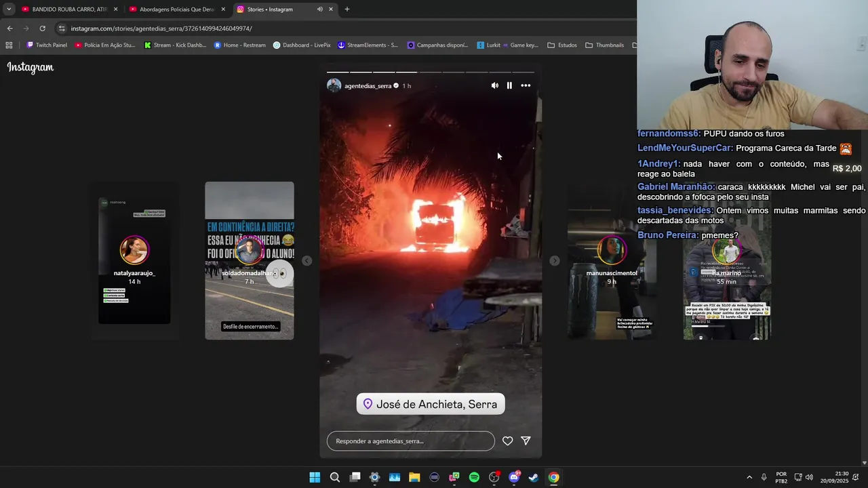Mute the Instagram story audio
The width and height of the screenshot is (868, 488).
tap(494, 85)
